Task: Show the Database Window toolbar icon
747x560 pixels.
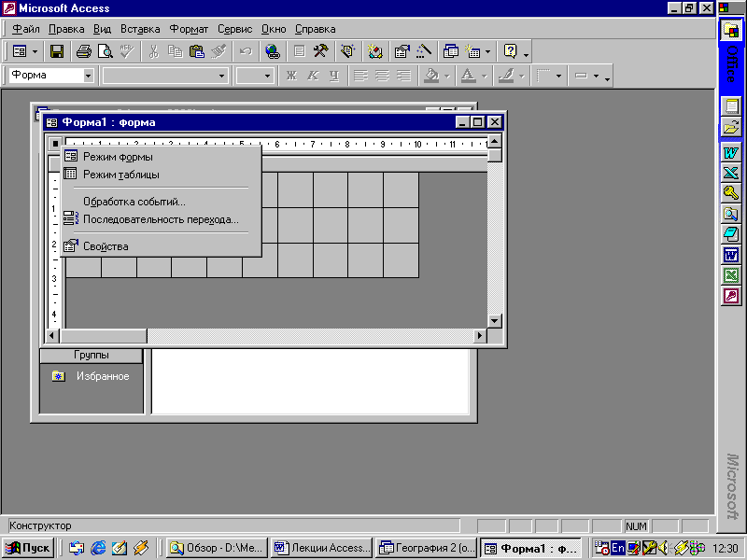Action: (451, 51)
